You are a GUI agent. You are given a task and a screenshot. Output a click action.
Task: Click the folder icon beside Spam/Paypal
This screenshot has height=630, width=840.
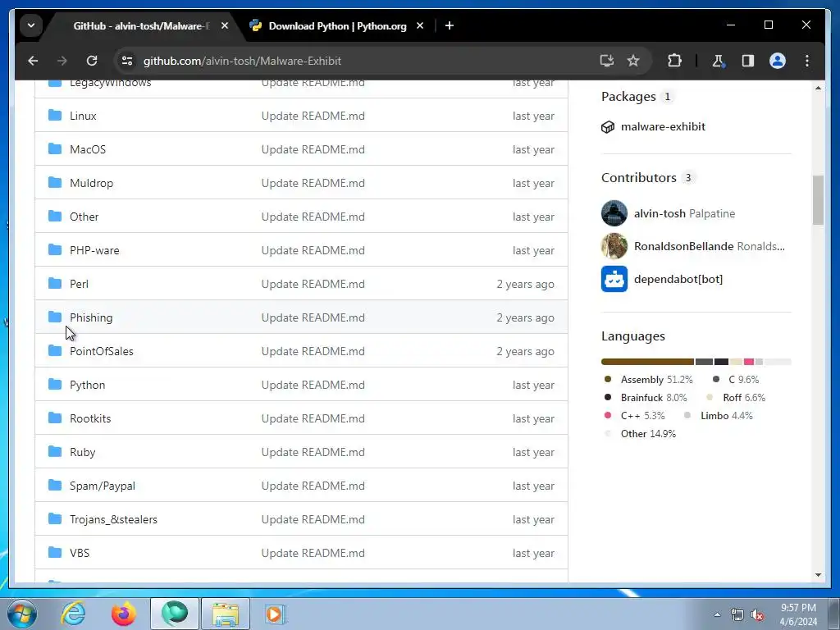pos(55,486)
